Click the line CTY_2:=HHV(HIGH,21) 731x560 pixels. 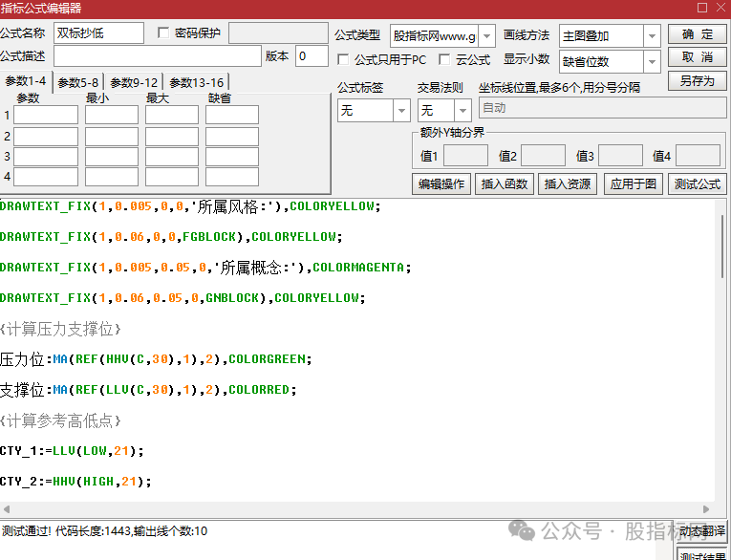click(x=75, y=482)
